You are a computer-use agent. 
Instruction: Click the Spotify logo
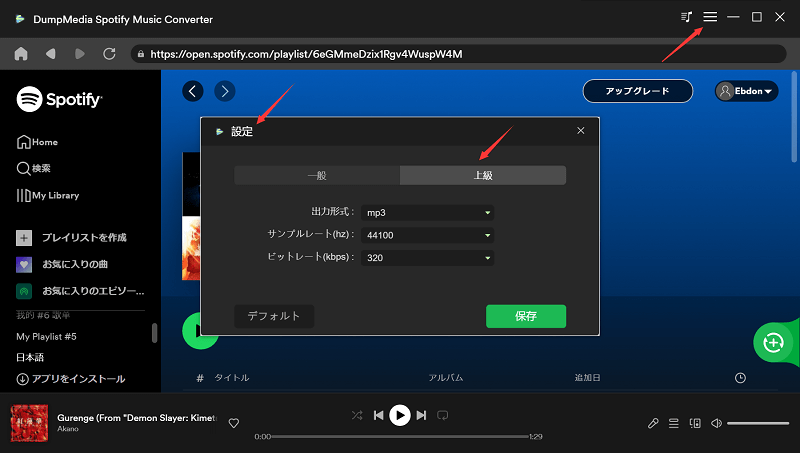[x=59, y=99]
